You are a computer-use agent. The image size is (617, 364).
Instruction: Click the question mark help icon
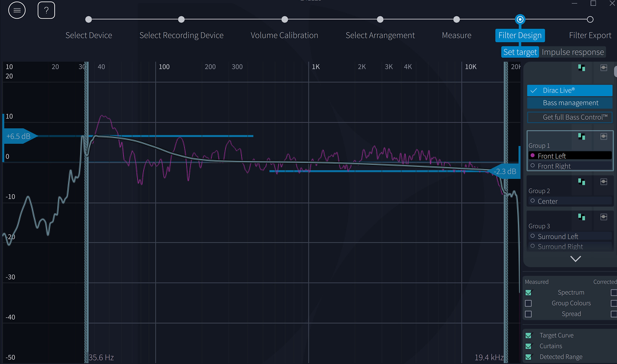pos(46,10)
